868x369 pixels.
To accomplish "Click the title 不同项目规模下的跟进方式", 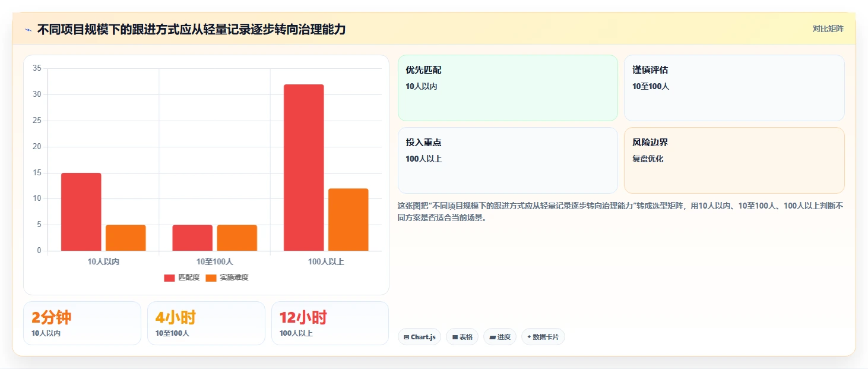I will tap(191, 29).
